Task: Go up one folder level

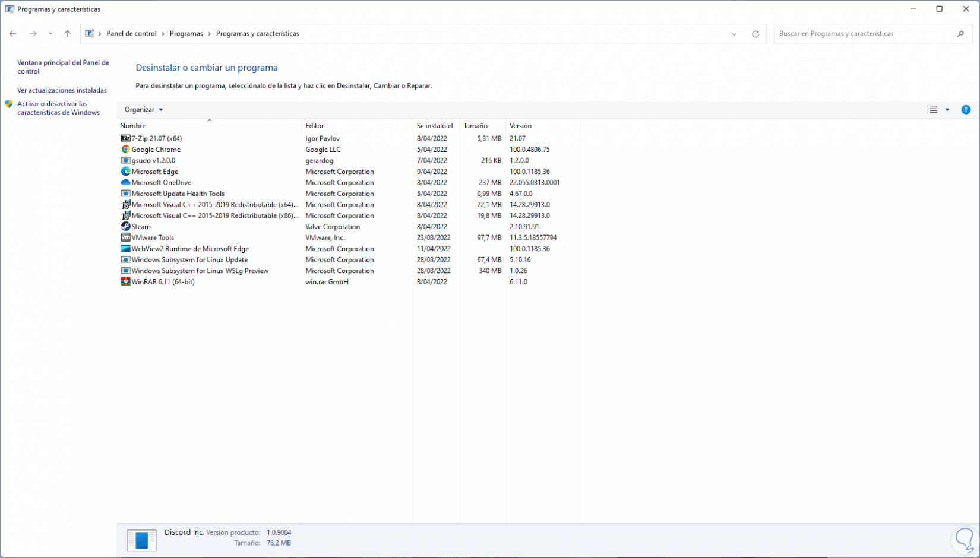Action: pyautogui.click(x=68, y=34)
